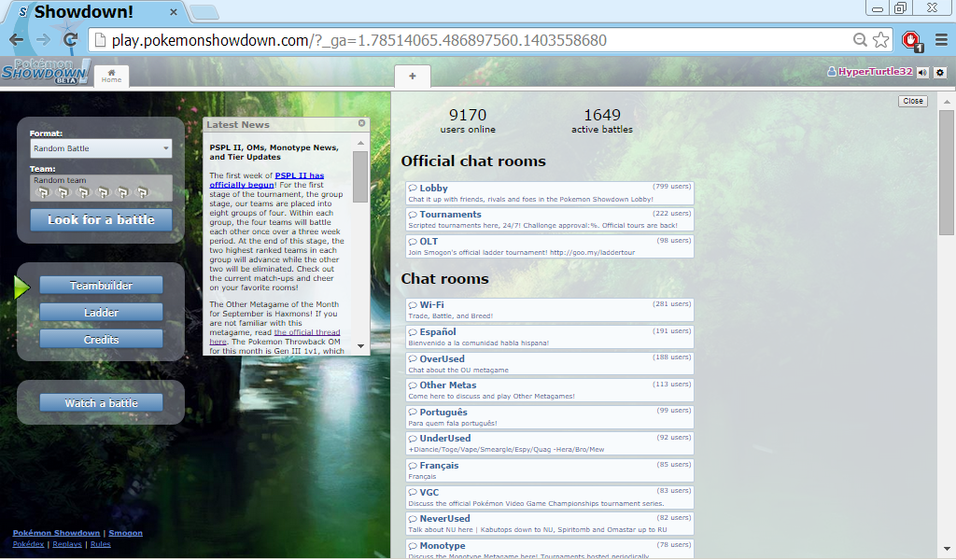Viewport: 956px width, 560px height.
Task: Click the Random team selector
Action: [101, 188]
